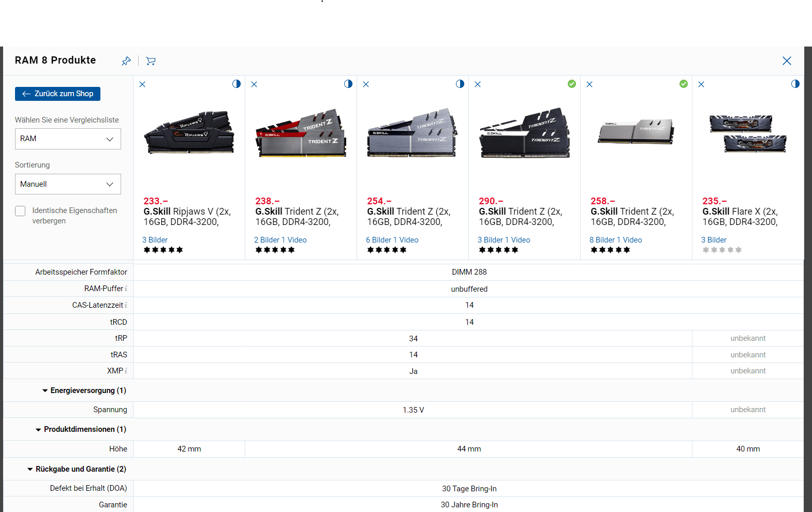Image resolution: width=812 pixels, height=512 pixels.
Task: Remove G.Skill Flare X from comparison
Action: point(701,84)
